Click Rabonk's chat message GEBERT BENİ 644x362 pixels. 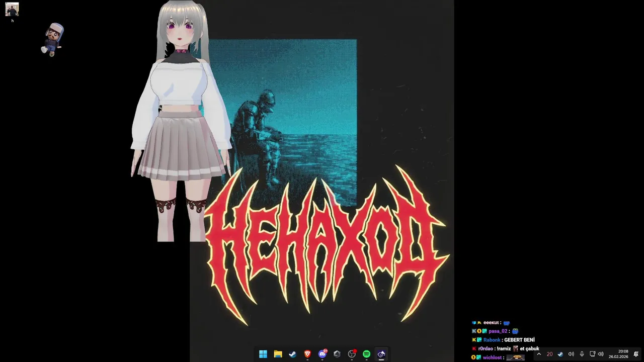[x=519, y=340]
